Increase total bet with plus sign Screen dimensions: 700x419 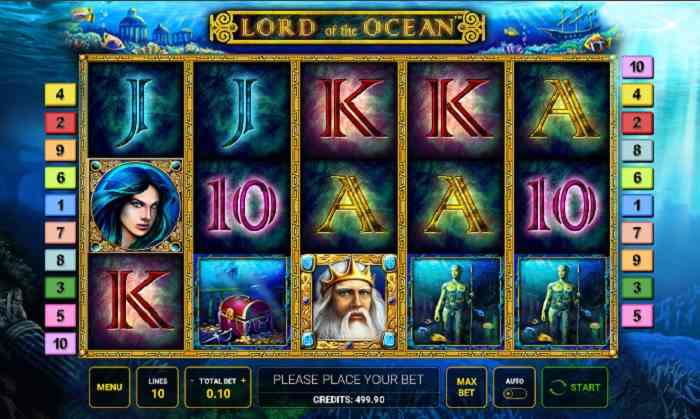pos(243,381)
